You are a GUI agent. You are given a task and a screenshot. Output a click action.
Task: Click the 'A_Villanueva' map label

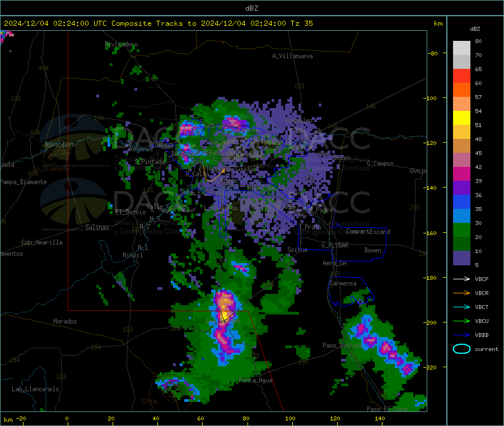click(292, 56)
